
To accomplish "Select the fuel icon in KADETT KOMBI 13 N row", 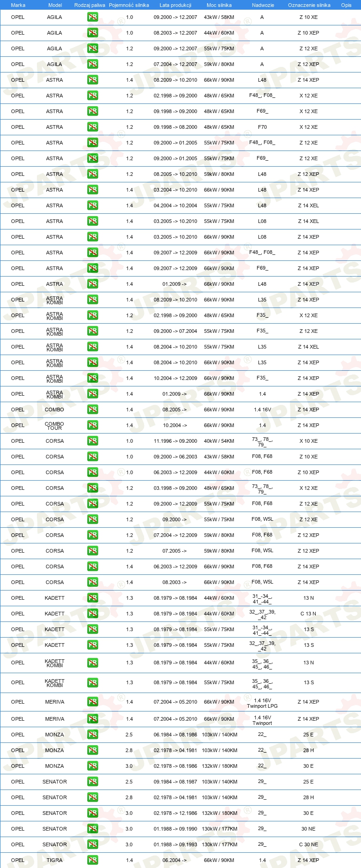I will (92, 663).
